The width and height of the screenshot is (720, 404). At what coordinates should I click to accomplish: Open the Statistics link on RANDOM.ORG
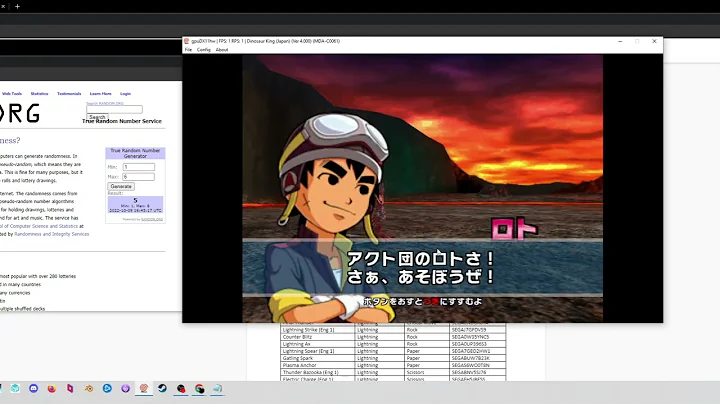(39, 94)
